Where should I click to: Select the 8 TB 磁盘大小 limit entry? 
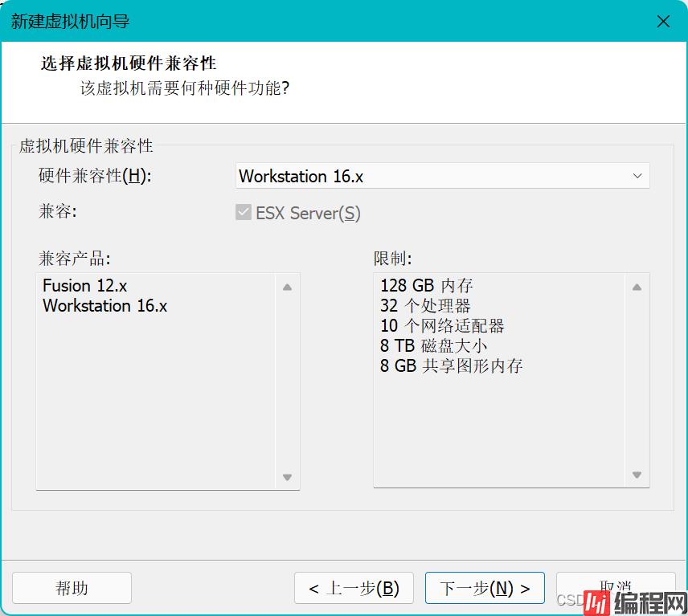(433, 346)
